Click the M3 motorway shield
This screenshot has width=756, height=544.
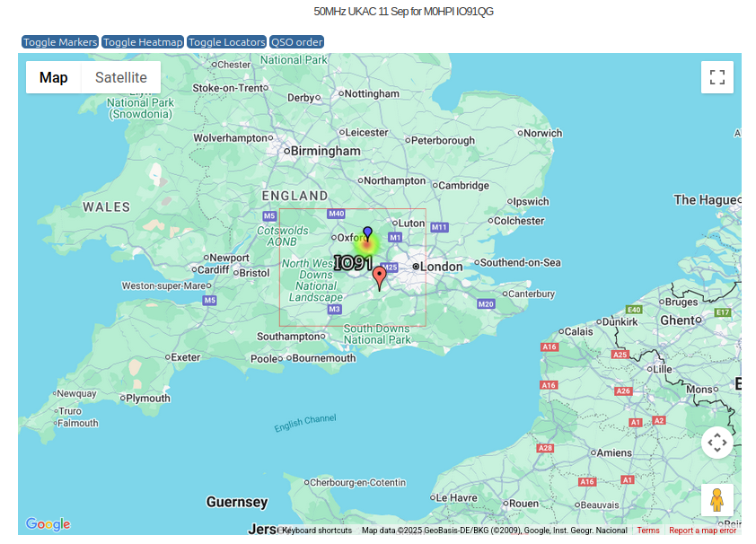335,310
